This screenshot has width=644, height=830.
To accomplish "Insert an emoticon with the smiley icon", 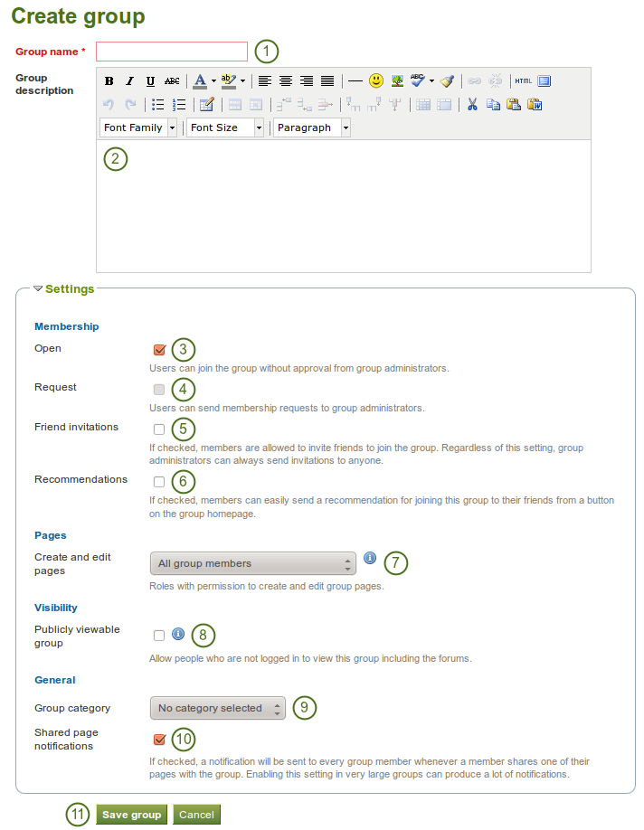I will 376,81.
